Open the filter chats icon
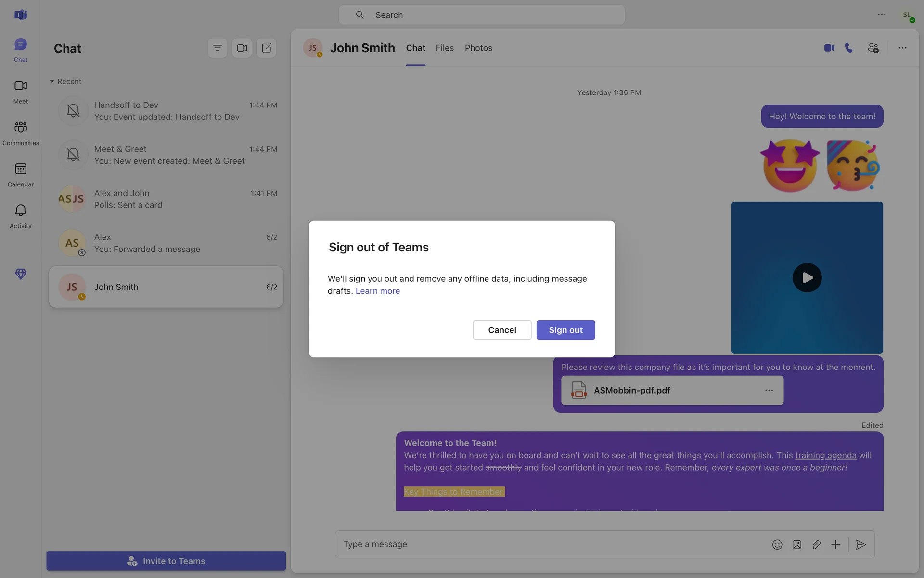 click(x=218, y=48)
